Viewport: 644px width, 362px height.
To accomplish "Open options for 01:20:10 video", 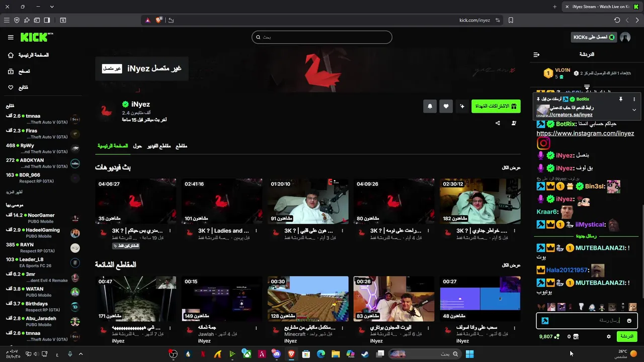I will (x=342, y=231).
